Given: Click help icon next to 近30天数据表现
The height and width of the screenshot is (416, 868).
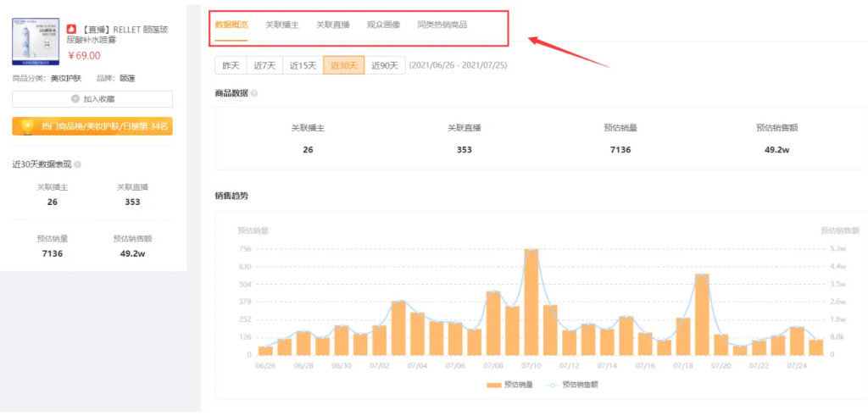Looking at the screenshot, I should 77,165.
